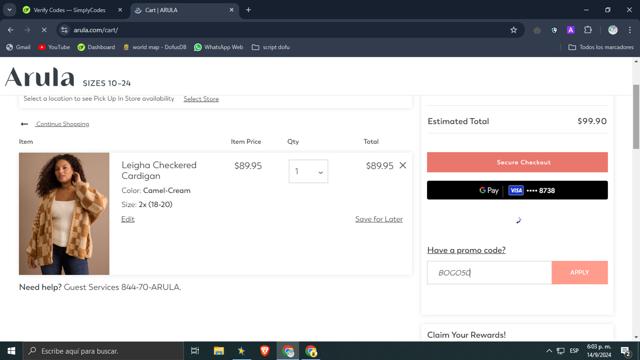This screenshot has width=640, height=360.
Task: Open the Dashboard bookmark
Action: (96, 47)
